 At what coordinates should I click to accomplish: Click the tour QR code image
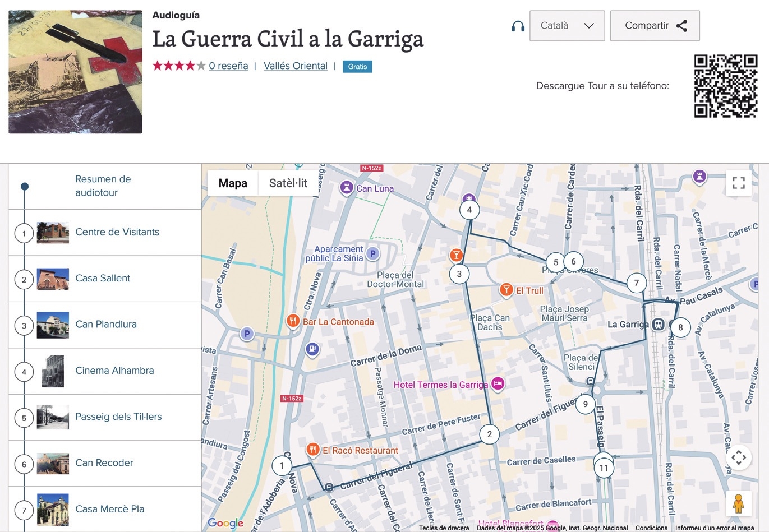tap(725, 86)
